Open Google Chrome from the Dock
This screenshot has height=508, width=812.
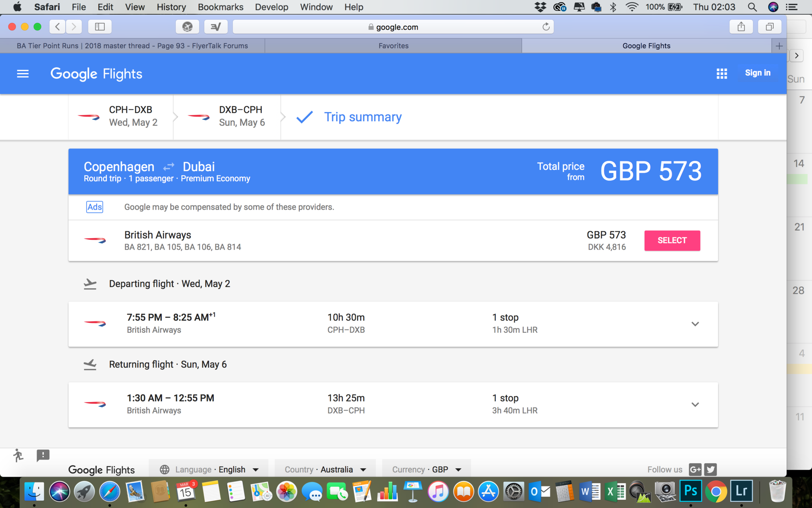coord(716,491)
